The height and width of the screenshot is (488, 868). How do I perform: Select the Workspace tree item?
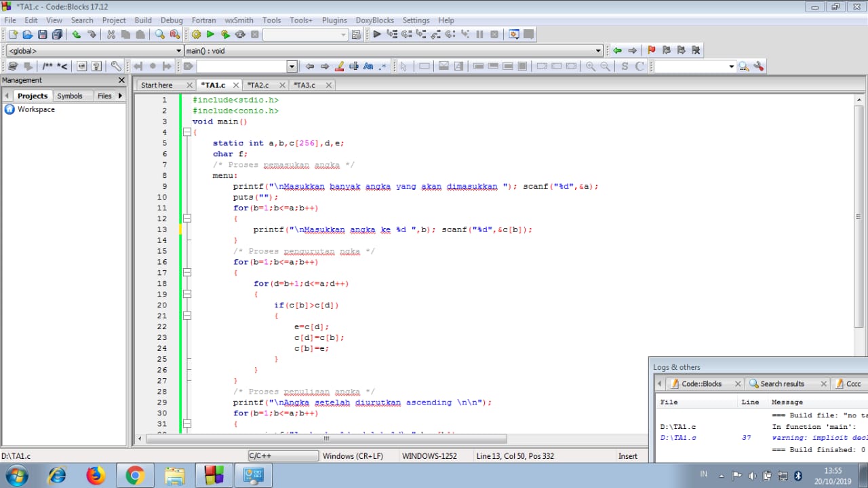point(36,109)
